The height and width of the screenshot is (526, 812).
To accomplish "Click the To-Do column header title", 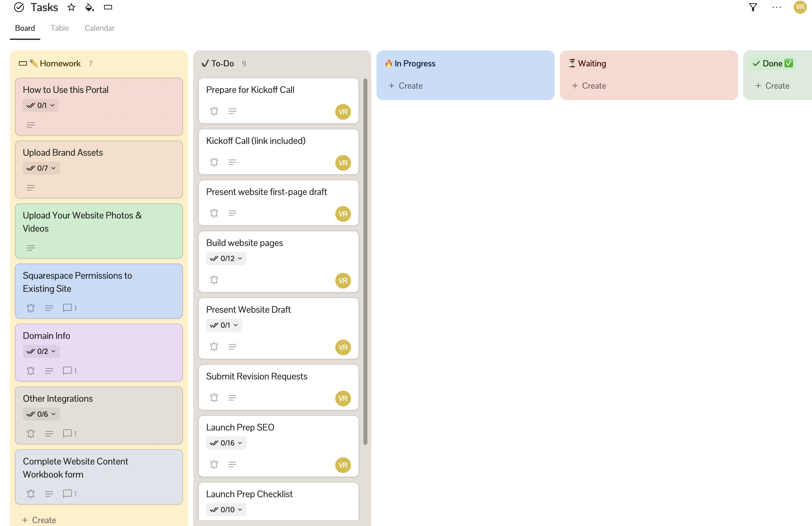I will [222, 63].
